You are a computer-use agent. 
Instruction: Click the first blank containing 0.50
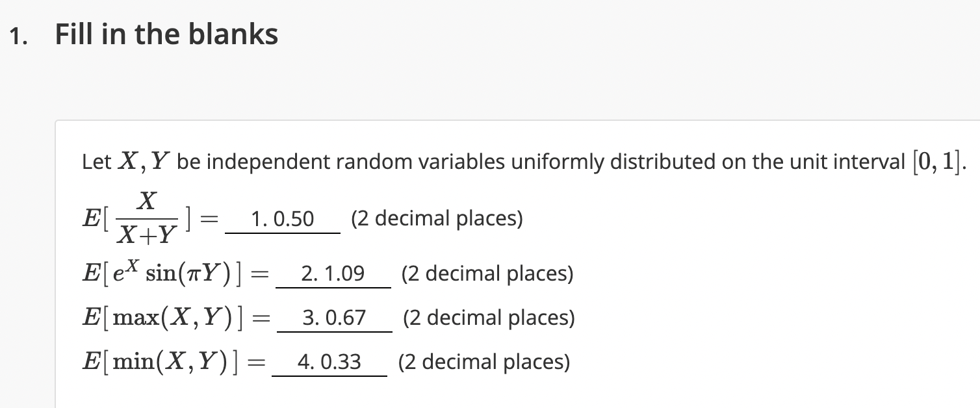[282, 220]
